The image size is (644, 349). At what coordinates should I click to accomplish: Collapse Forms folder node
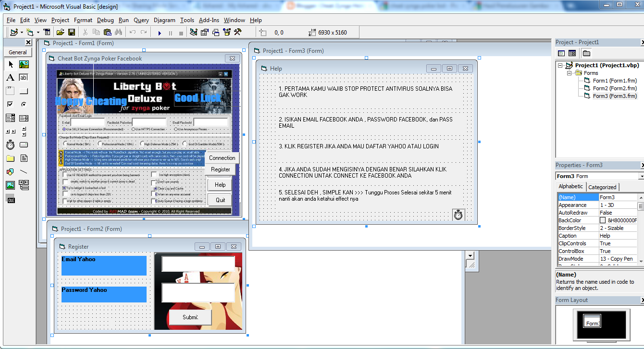click(x=570, y=73)
